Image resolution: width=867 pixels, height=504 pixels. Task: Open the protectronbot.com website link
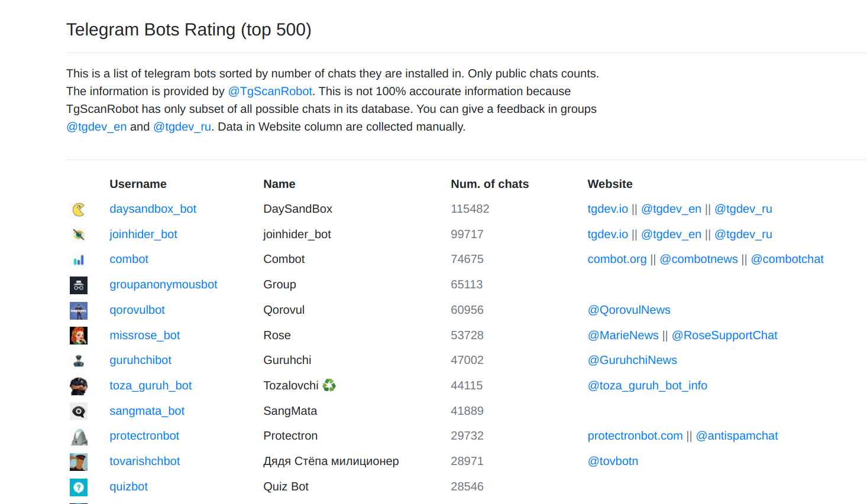tap(635, 435)
